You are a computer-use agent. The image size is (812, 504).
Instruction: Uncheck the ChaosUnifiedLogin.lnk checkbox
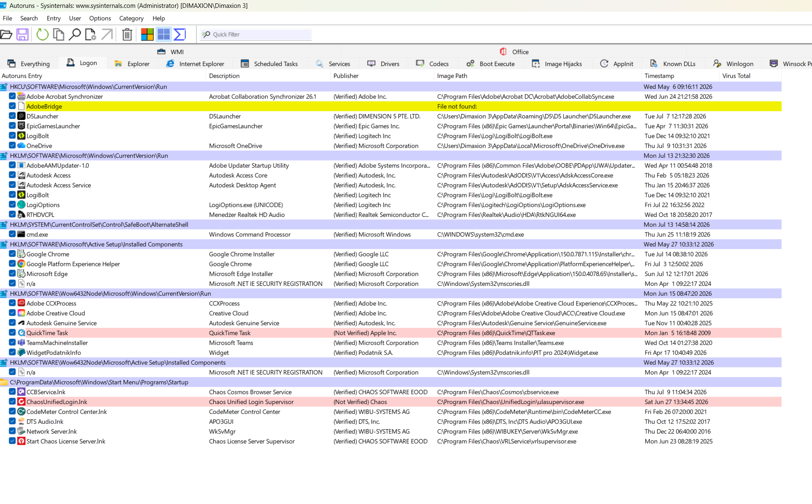tap(12, 402)
